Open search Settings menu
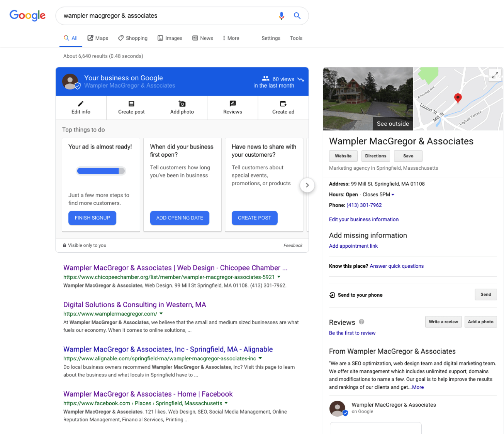 271,38
